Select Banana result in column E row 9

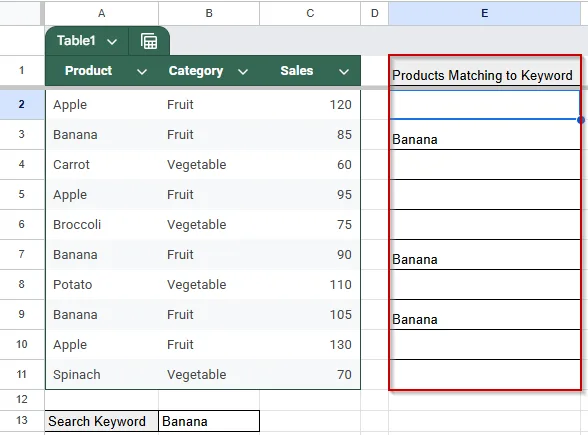click(x=484, y=315)
